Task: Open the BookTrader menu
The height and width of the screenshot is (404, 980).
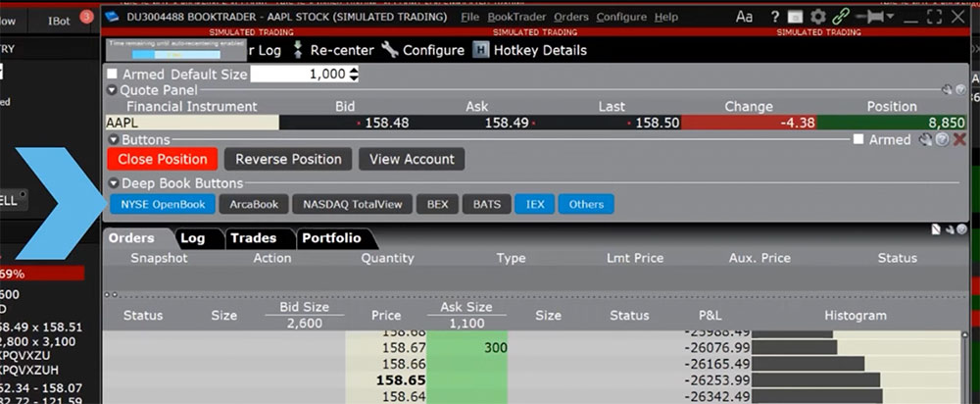Action: pyautogui.click(x=516, y=17)
